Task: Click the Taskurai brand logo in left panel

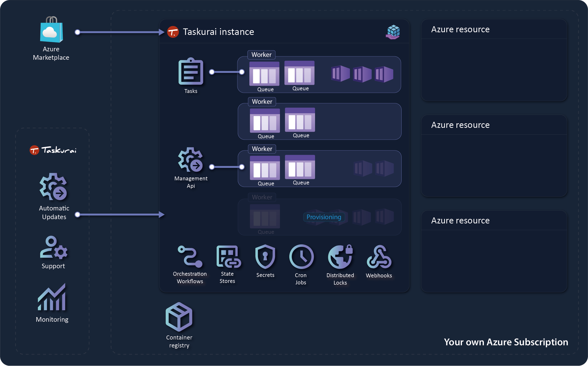Action: [53, 150]
